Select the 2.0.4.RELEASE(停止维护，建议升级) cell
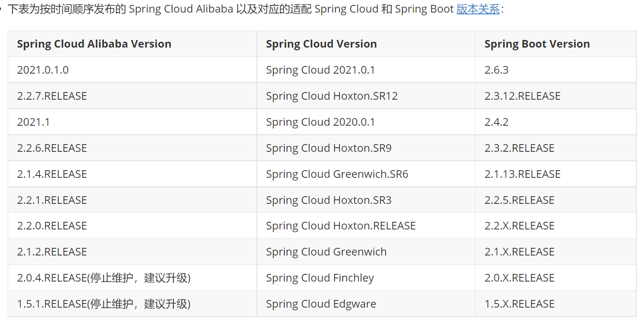Image resolution: width=644 pixels, height=326 pixels. (132, 278)
